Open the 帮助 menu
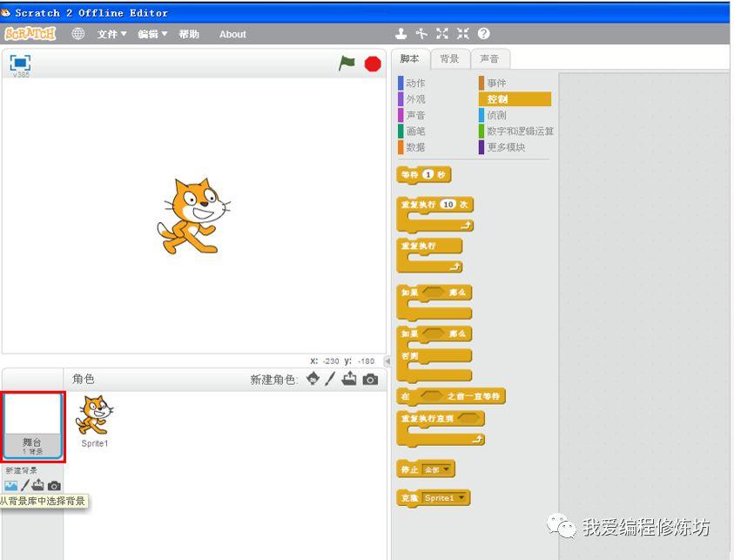734x560 pixels. [x=189, y=34]
